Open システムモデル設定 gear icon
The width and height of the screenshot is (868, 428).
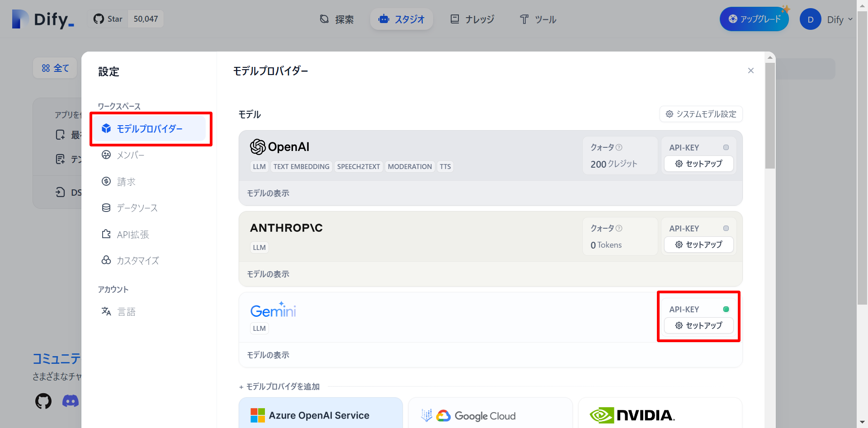tap(670, 114)
